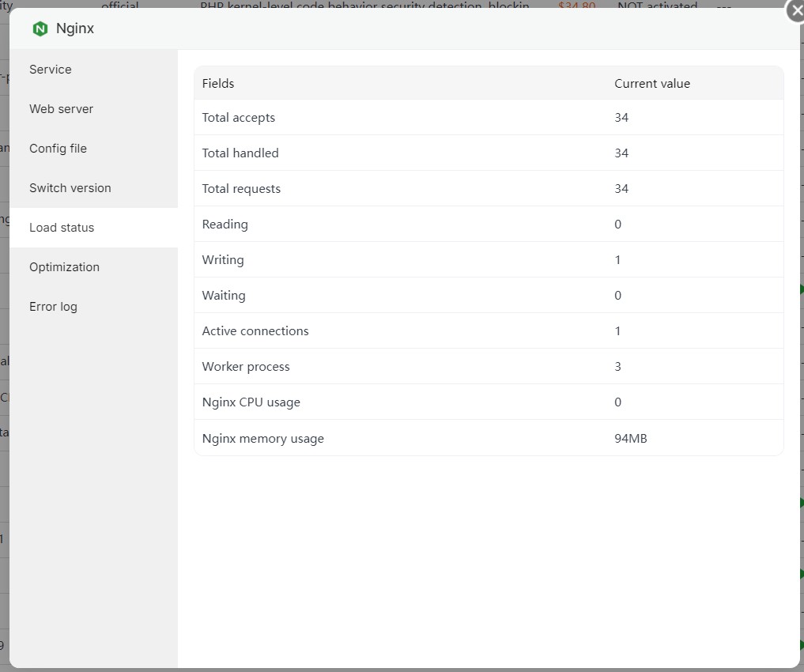
Task: Click the Nginx CPU usage label
Action: click(251, 402)
